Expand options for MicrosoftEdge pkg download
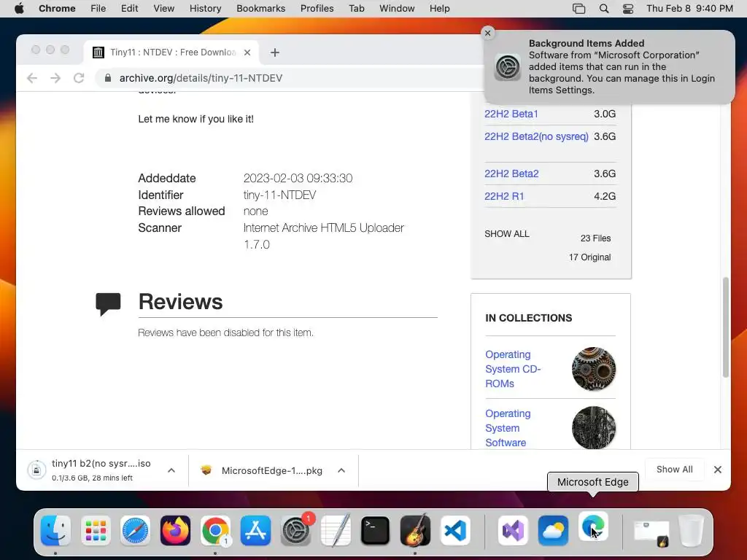Screen dimensions: 747x560 [341, 470]
